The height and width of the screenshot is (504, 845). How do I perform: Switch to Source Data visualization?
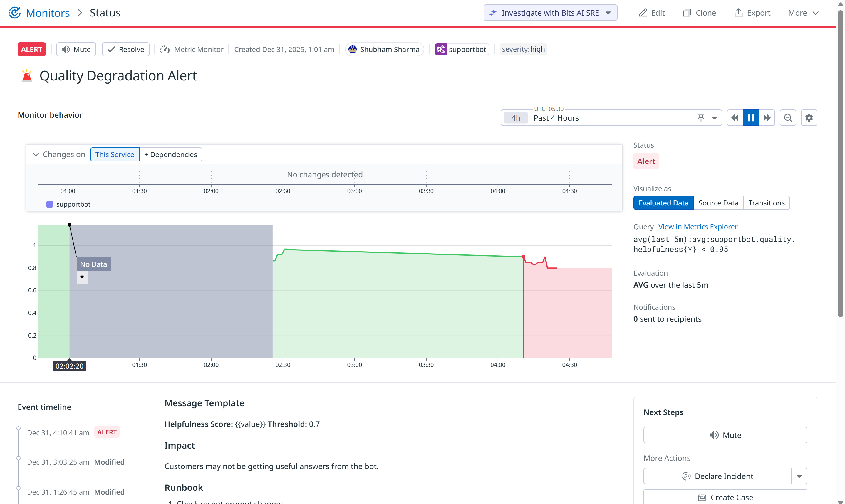[x=718, y=203]
